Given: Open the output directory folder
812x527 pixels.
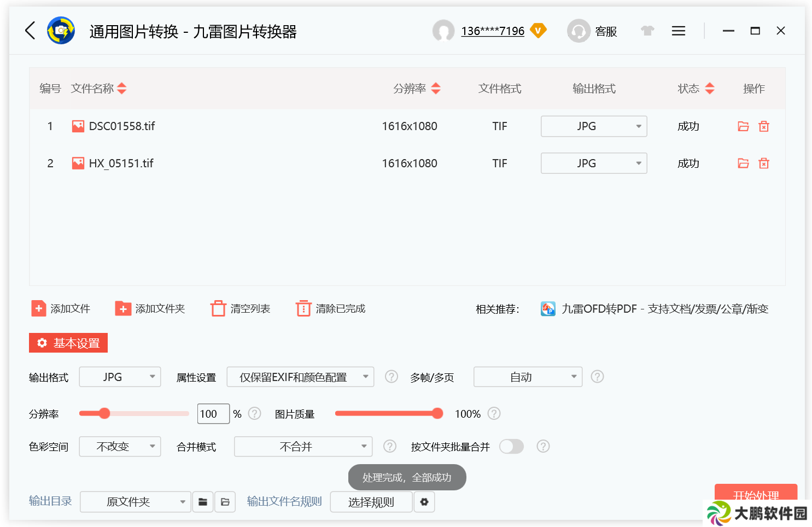Looking at the screenshot, I should (225, 502).
